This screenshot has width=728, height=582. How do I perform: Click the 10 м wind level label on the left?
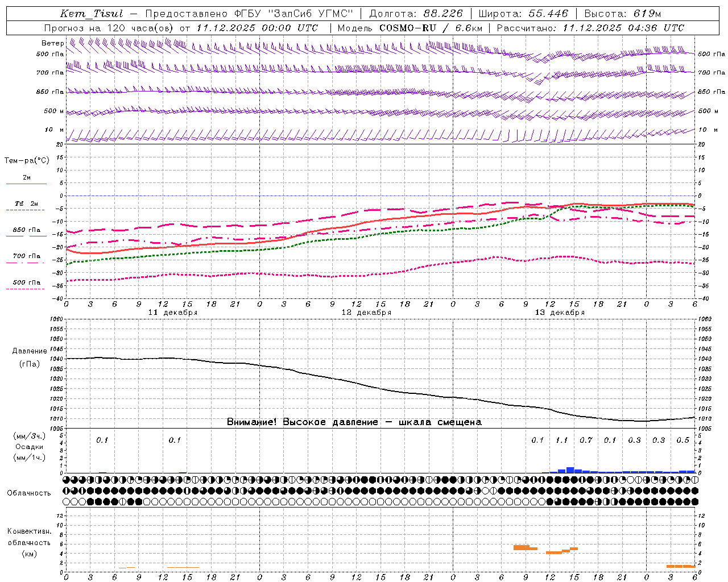(x=55, y=130)
